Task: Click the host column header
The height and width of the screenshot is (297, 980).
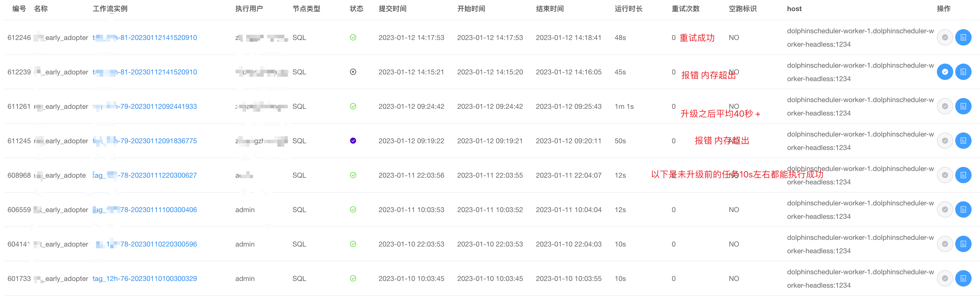Action: [794, 9]
